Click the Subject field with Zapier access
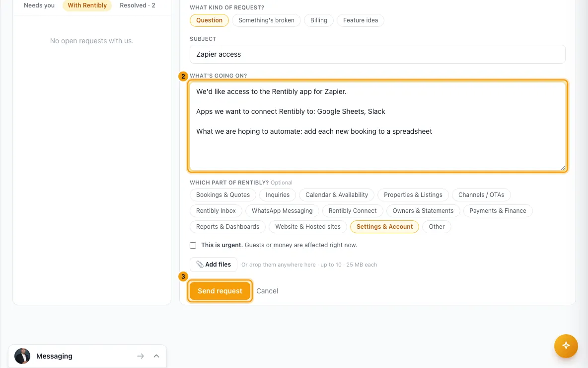Screen dimensions: 588x368 [377, 54]
